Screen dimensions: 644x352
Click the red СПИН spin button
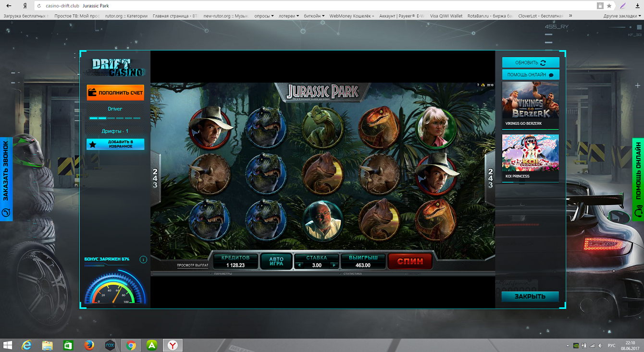click(410, 261)
